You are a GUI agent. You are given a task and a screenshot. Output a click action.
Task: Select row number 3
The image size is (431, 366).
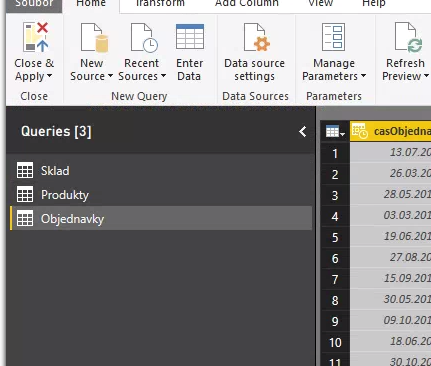click(335, 196)
